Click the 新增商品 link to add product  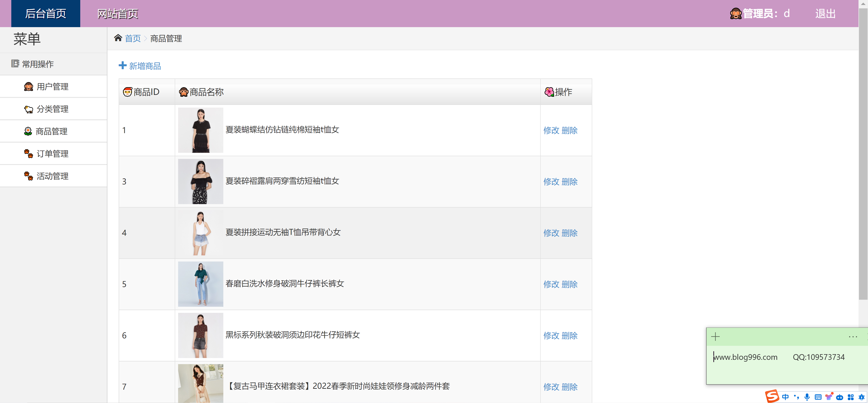tap(140, 66)
